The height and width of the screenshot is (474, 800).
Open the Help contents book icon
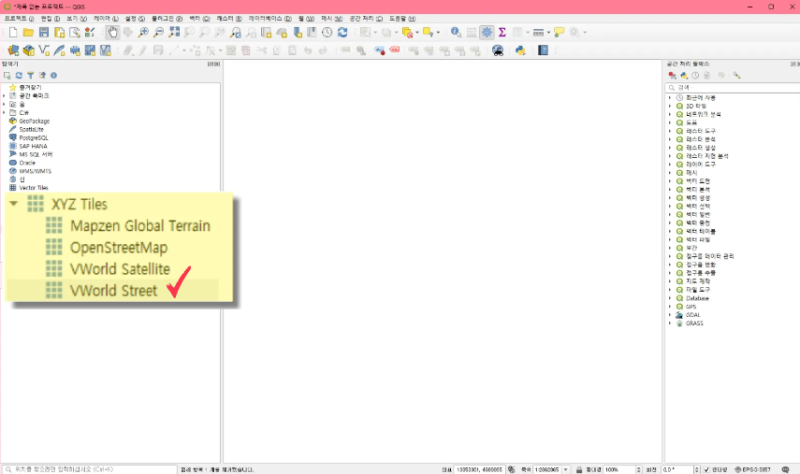(543, 51)
